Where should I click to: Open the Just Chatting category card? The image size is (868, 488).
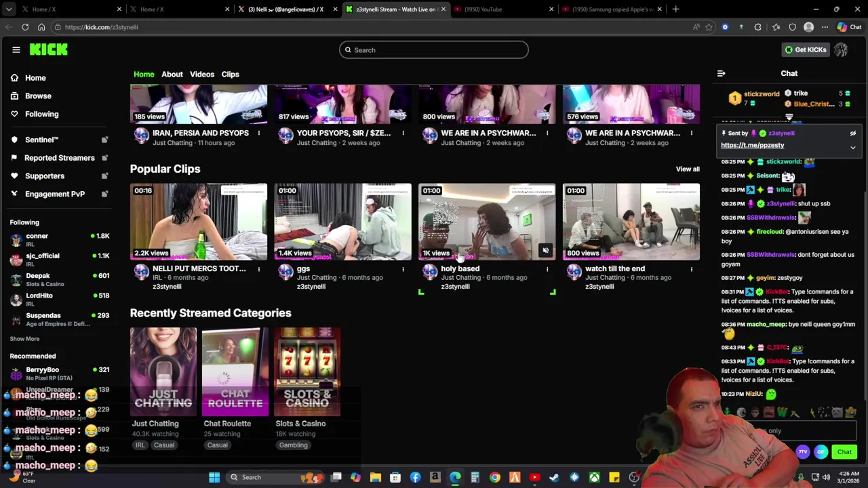[x=163, y=371]
